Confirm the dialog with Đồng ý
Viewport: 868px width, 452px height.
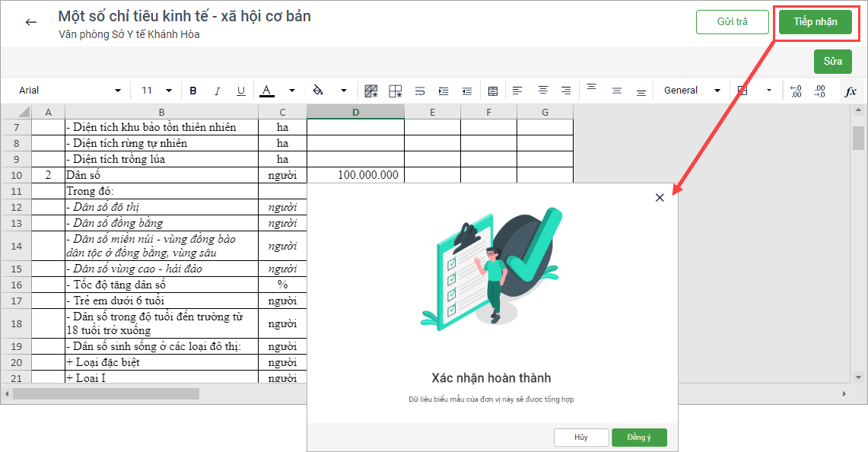coord(639,438)
